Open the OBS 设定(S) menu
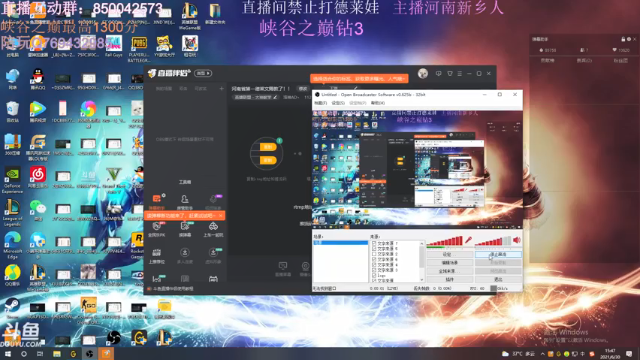This screenshot has height=360, width=640. [x=338, y=103]
